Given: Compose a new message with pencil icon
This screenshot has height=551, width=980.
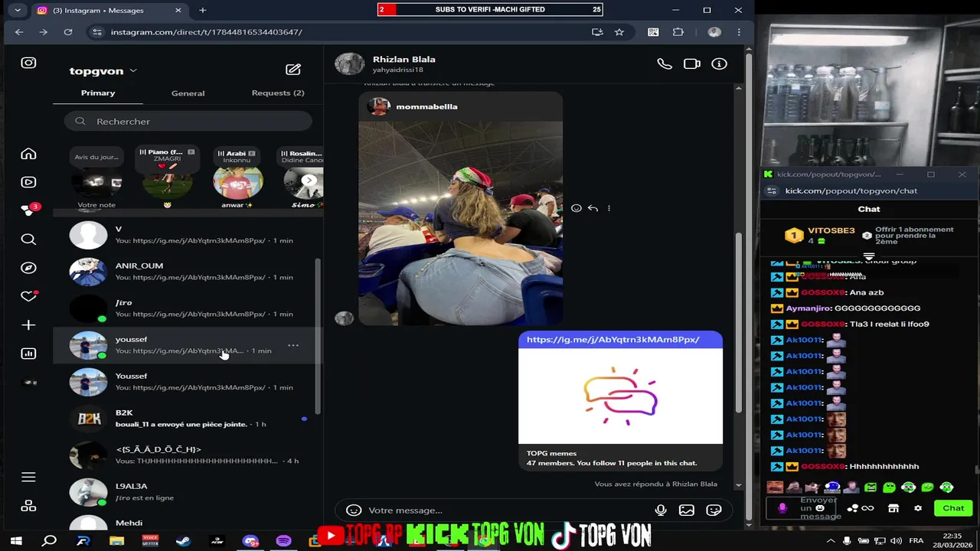Looking at the screenshot, I should [293, 70].
